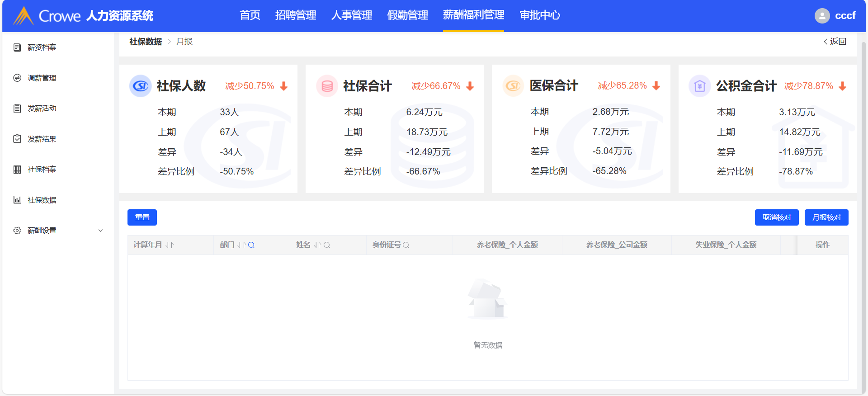
Task: Click the search icon in 身份证号 column header
Action: tap(406, 245)
